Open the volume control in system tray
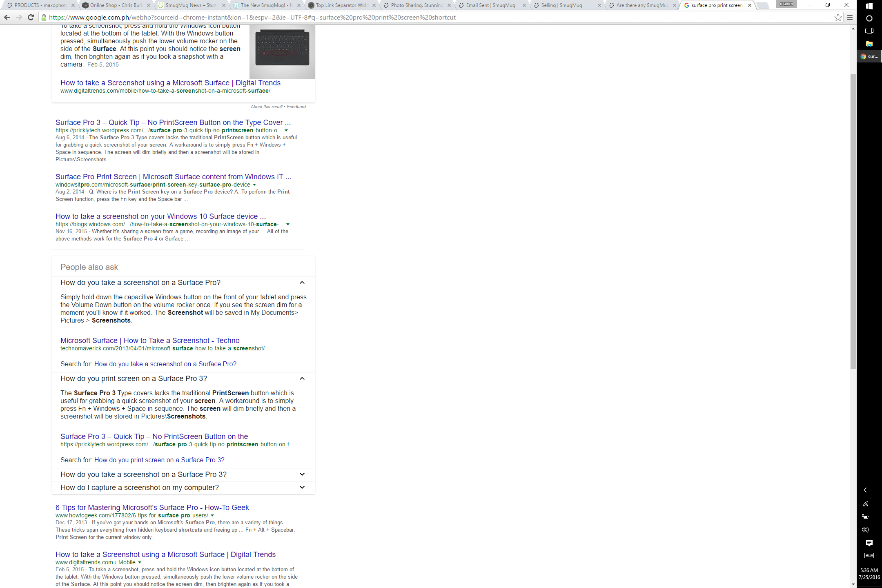The width and height of the screenshot is (882, 588). (x=865, y=530)
